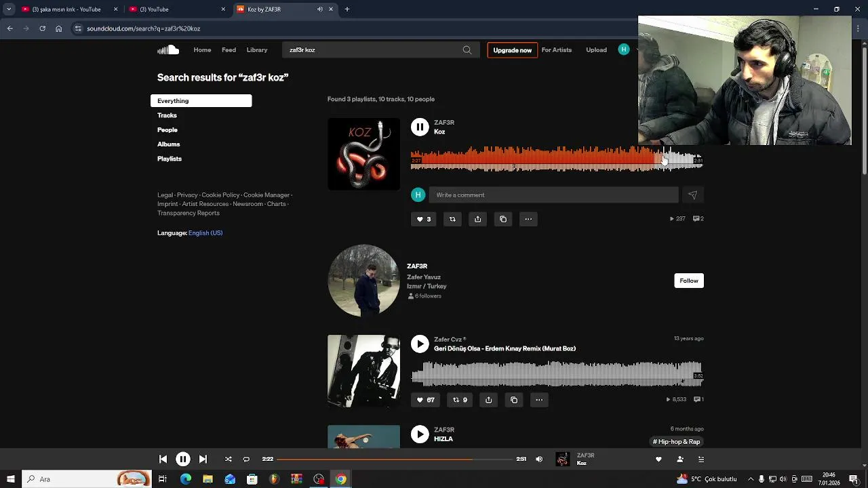The height and width of the screenshot is (488, 868).
Task: Open the next-up queue in player bar
Action: point(701,459)
